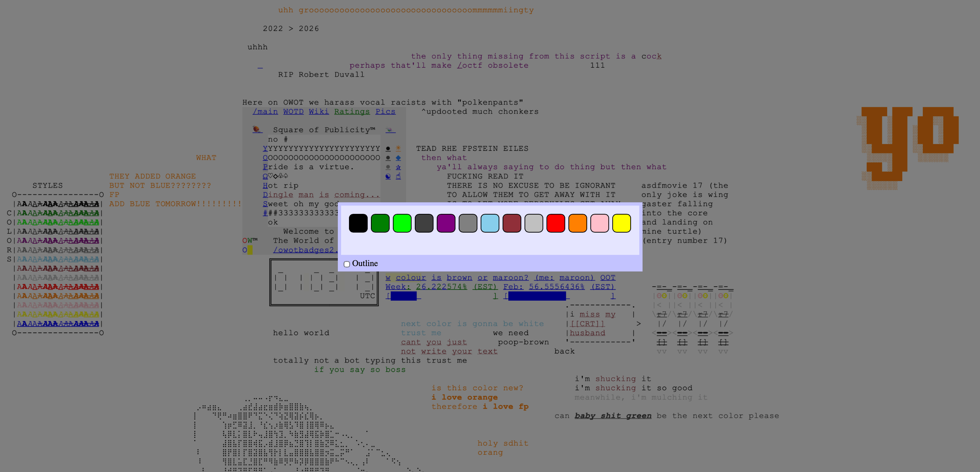980x472 pixels.
Task: Click the orange sun icon link
Action: (x=398, y=148)
